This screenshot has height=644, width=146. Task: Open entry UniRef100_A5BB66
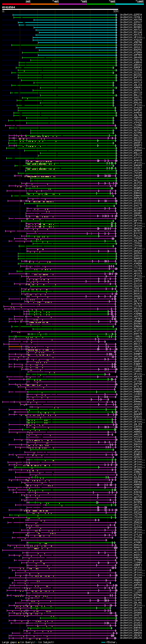click(x=131, y=151)
